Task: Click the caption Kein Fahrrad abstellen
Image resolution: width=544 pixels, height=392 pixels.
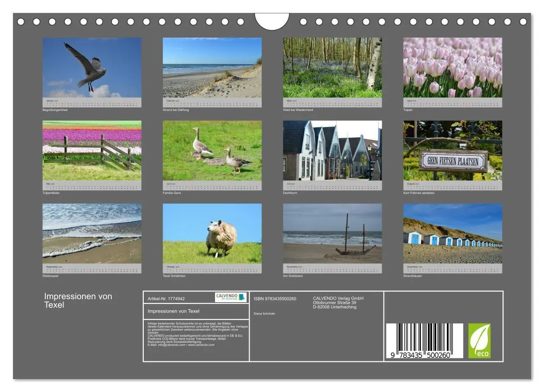Action: [419, 193]
